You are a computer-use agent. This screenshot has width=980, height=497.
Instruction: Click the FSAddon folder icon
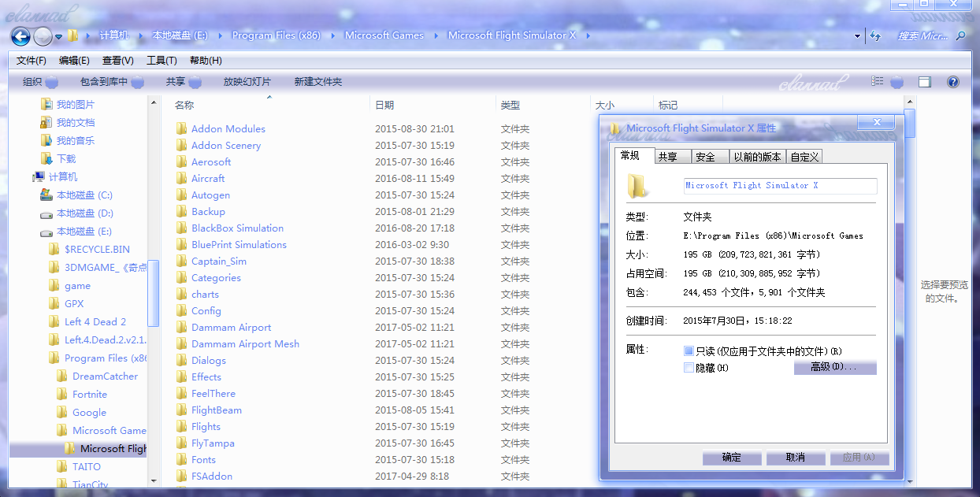click(x=181, y=476)
